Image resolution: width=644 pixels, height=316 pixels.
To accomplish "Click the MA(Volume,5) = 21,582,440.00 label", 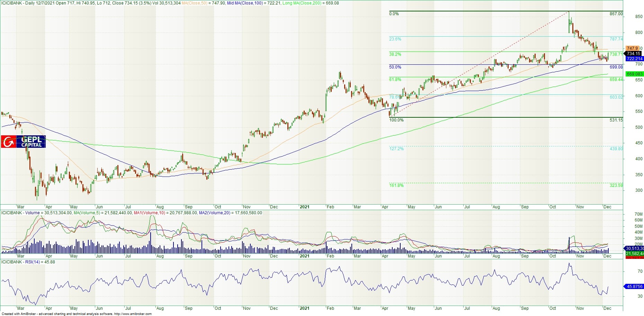I will [103, 213].
